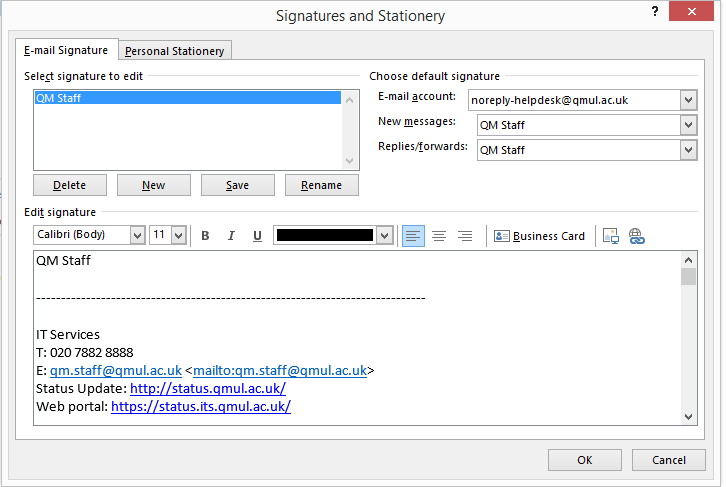Select QM Staff in signature list
This screenshot has width=726, height=487.
pos(188,98)
